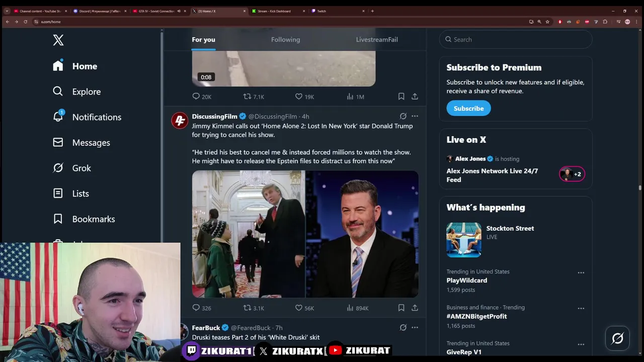Image resolution: width=644 pixels, height=362 pixels.
Task: View analytics of the 894K views post
Action: pos(357,308)
